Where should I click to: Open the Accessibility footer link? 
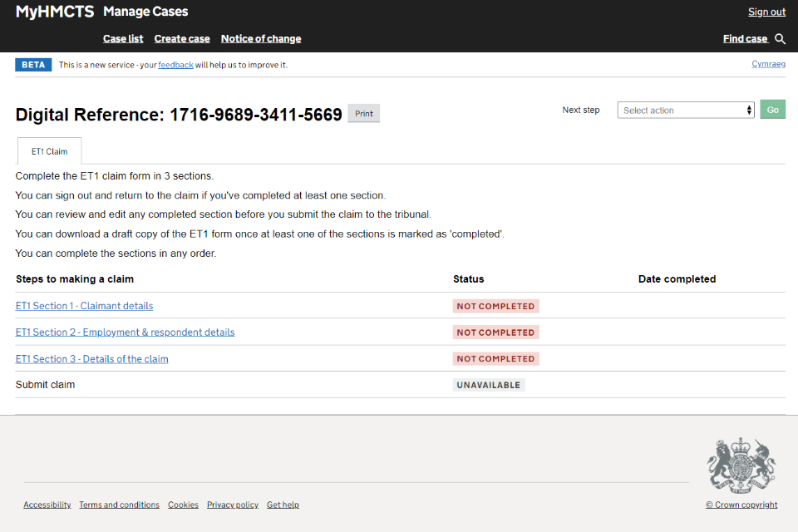(47, 505)
